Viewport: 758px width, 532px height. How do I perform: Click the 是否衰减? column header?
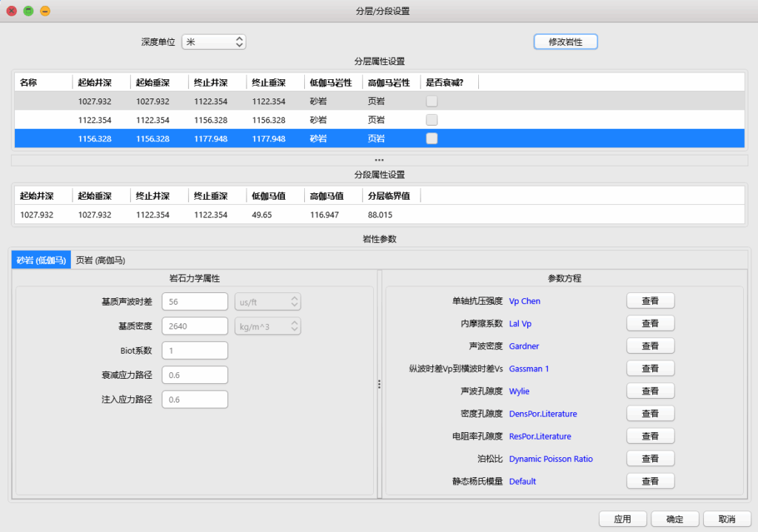coord(449,83)
